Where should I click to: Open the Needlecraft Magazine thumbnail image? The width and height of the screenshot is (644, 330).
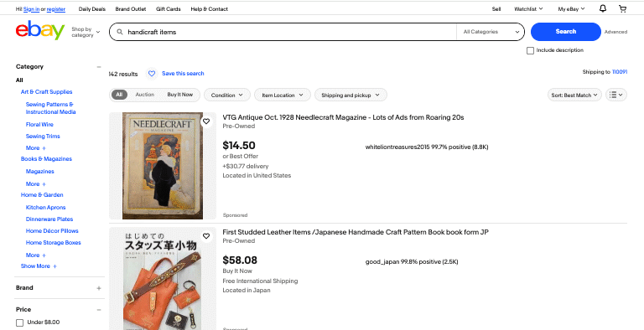(x=163, y=166)
